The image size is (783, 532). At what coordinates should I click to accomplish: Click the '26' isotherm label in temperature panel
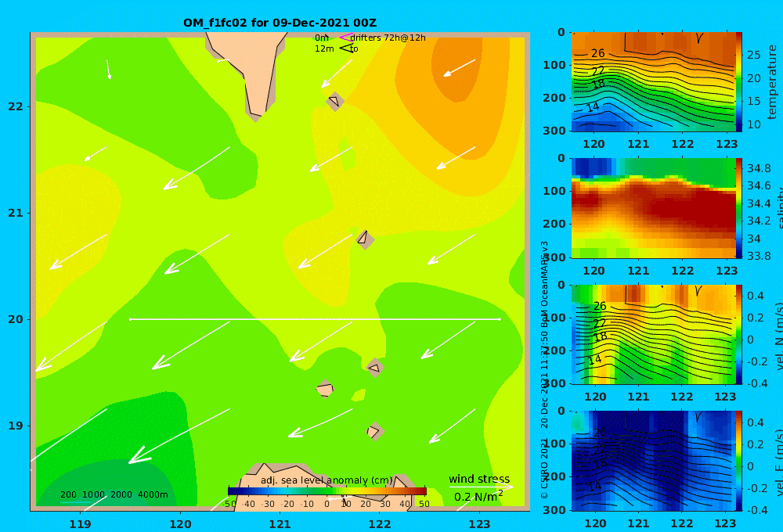pos(597,53)
